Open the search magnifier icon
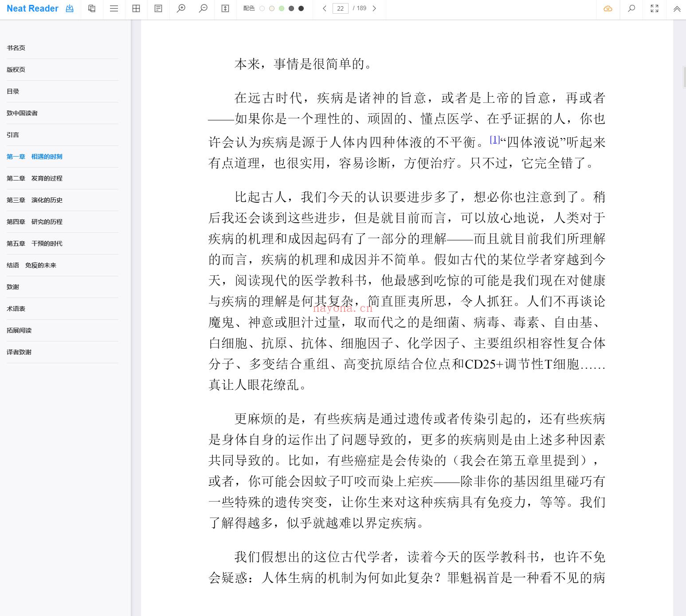Image resolution: width=686 pixels, height=616 pixels. tap(631, 8)
